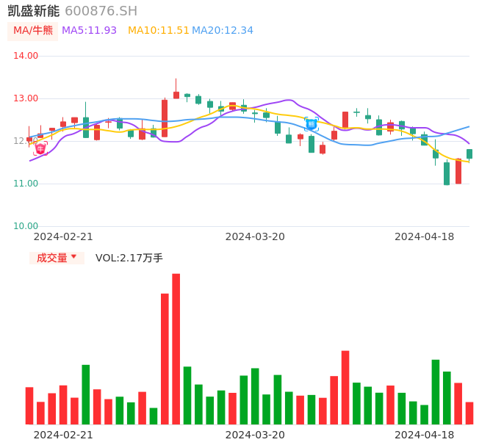Toggle the MA10 line legend

pos(159,31)
